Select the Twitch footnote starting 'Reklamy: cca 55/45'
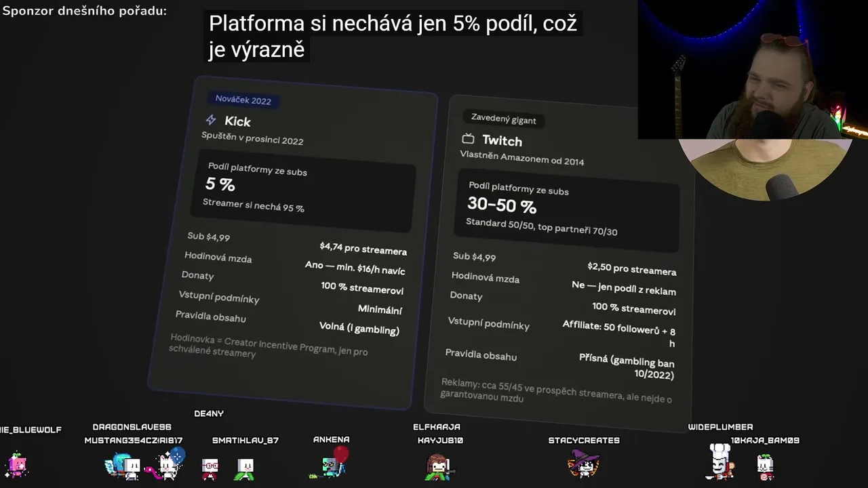Image resolution: width=868 pixels, height=488 pixels. tap(556, 391)
